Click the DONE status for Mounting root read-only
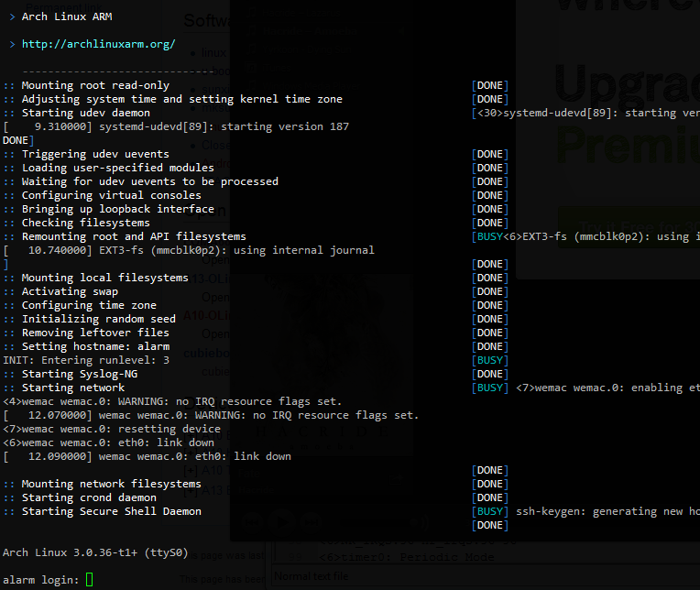 [x=490, y=85]
